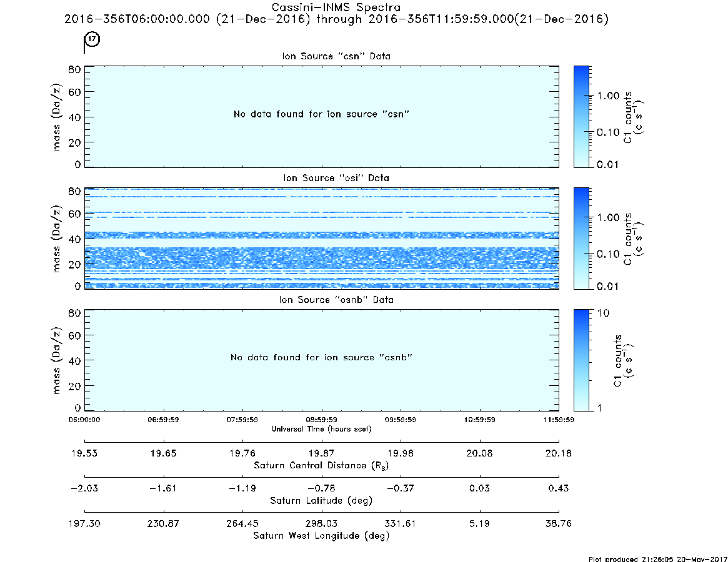Click the 'Saturn Central Distance (Rs)' label
The image size is (728, 562).
321,465
